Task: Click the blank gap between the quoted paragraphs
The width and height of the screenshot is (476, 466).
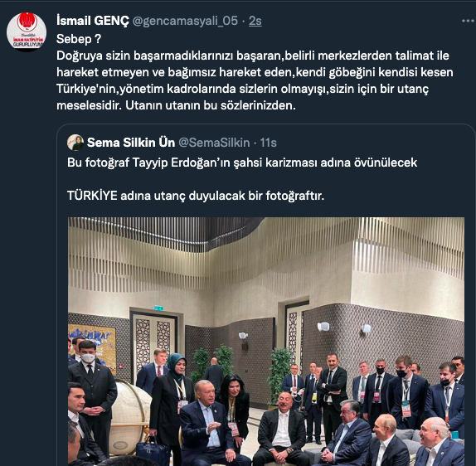Action: point(242,179)
